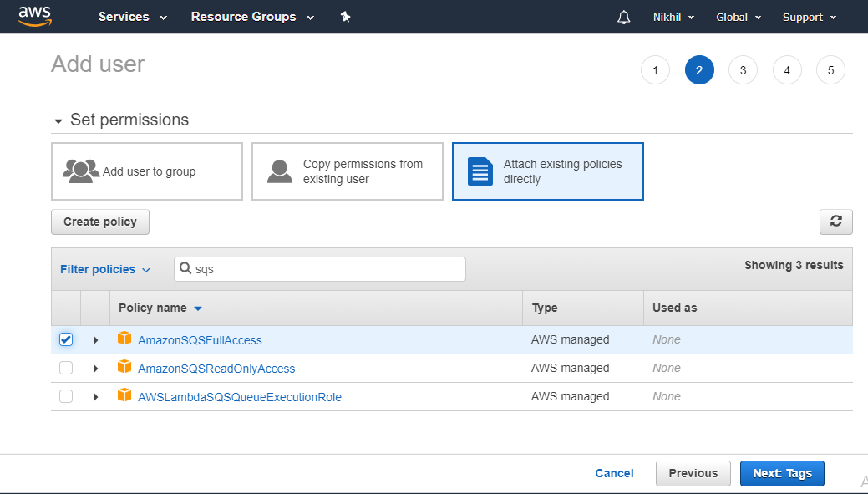Viewport: 868px width, 494px height.
Task: Click AWS managed type in AmazonSQSReadOnlyAccess row
Action: pos(571,368)
